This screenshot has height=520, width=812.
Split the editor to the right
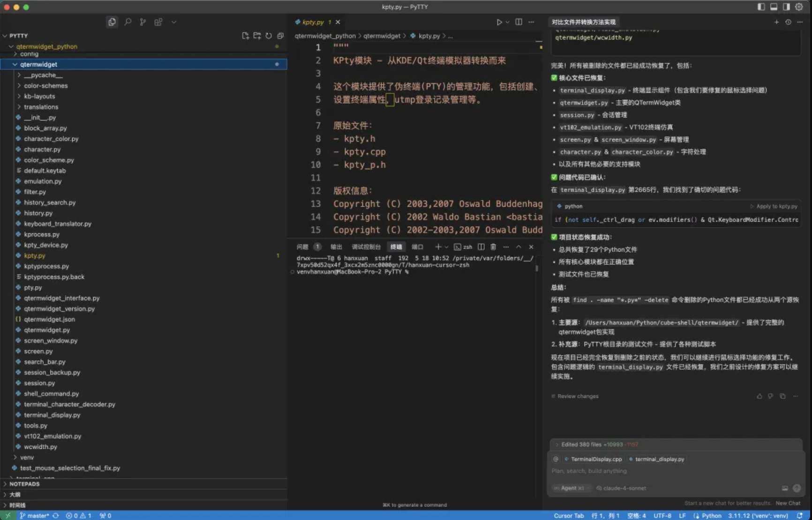[x=519, y=22]
